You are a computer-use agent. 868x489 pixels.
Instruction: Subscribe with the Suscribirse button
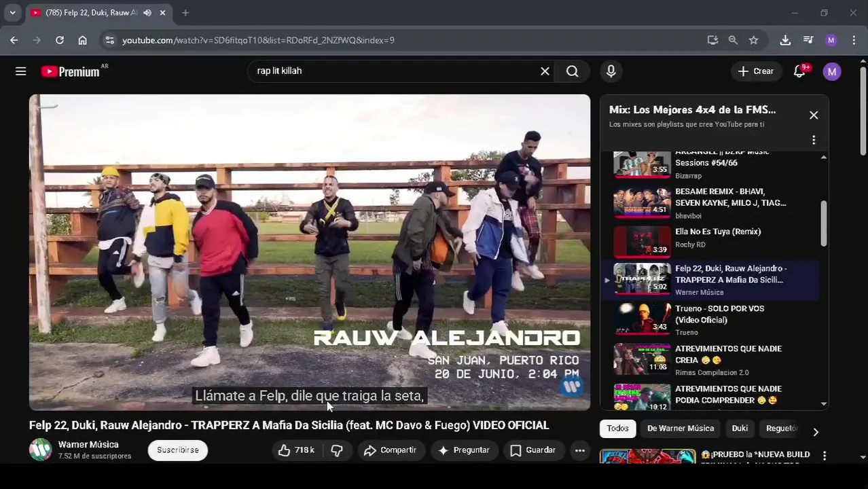click(178, 450)
